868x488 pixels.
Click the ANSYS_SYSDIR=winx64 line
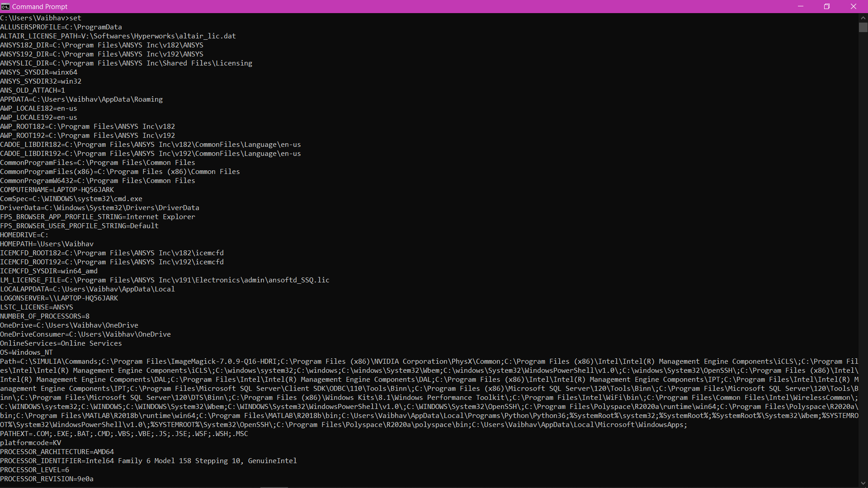point(38,72)
